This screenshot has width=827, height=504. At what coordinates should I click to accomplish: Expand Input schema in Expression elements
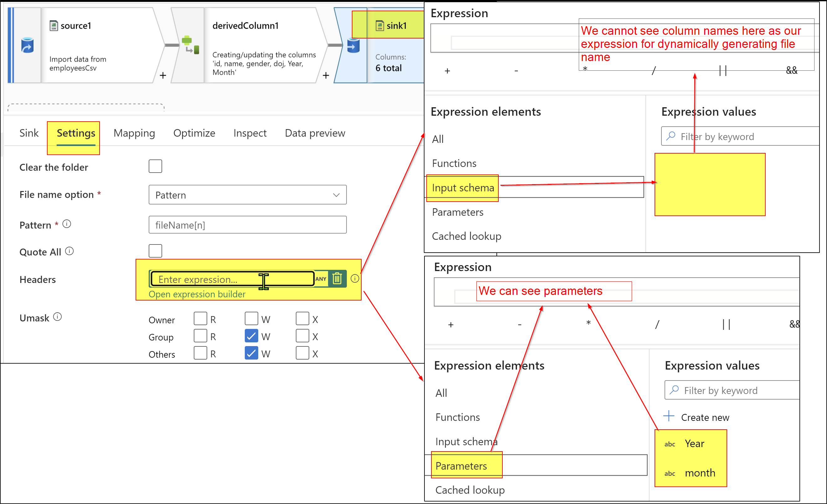(462, 188)
